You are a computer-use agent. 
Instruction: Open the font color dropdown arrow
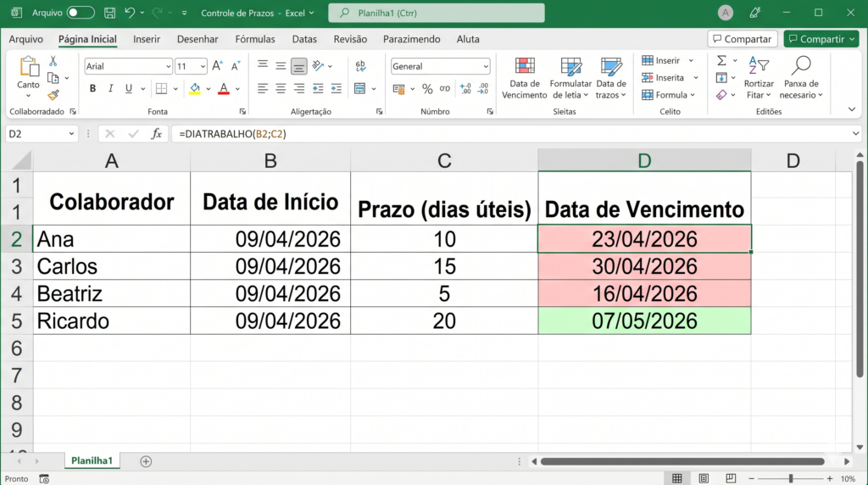pyautogui.click(x=237, y=89)
